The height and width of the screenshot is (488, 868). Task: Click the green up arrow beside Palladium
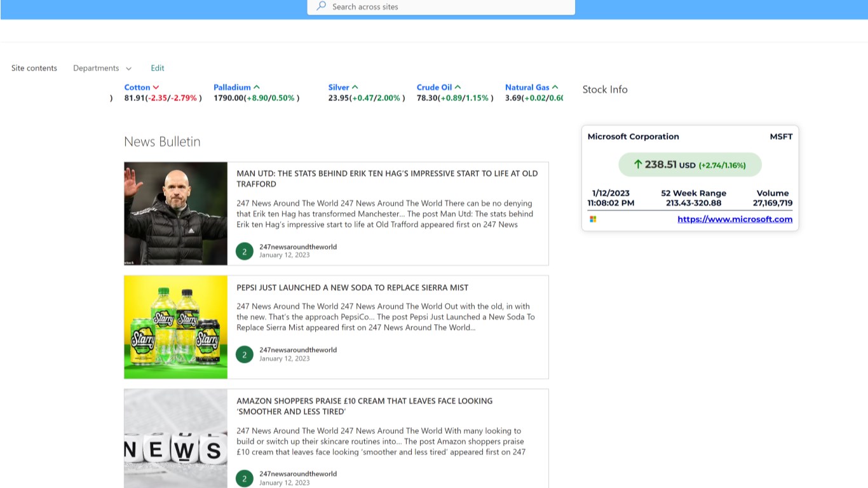click(x=257, y=87)
